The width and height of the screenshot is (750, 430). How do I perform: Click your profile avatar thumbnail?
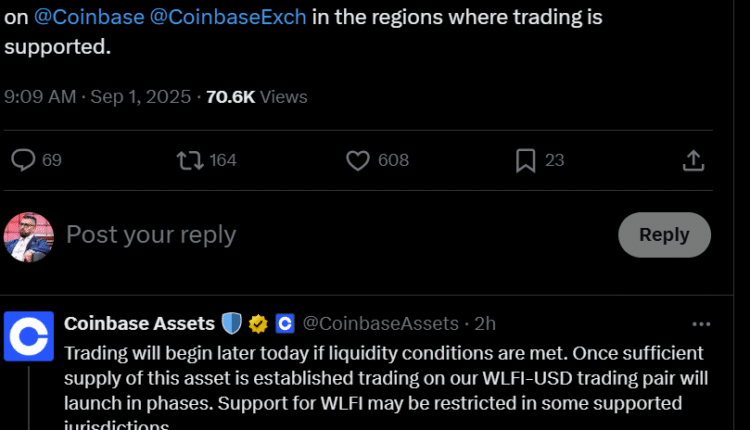click(28, 237)
